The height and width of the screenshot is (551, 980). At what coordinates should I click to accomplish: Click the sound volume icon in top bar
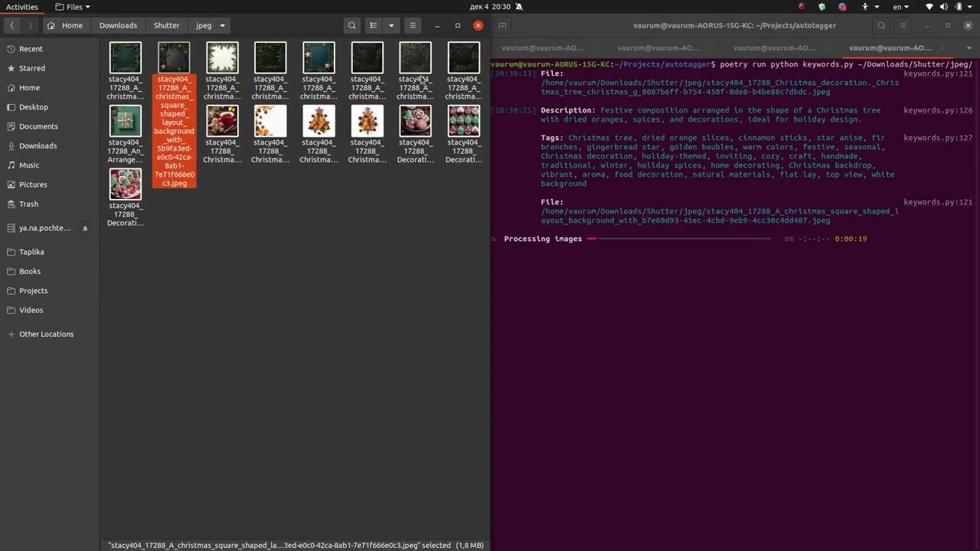tap(944, 6)
